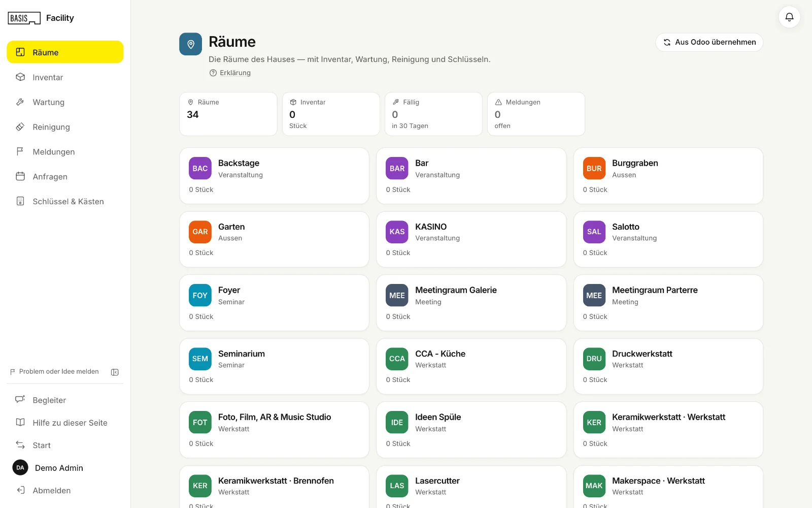Open Keramikwerkstatt · Werkstatt card title
The image size is (812, 508).
click(x=668, y=417)
